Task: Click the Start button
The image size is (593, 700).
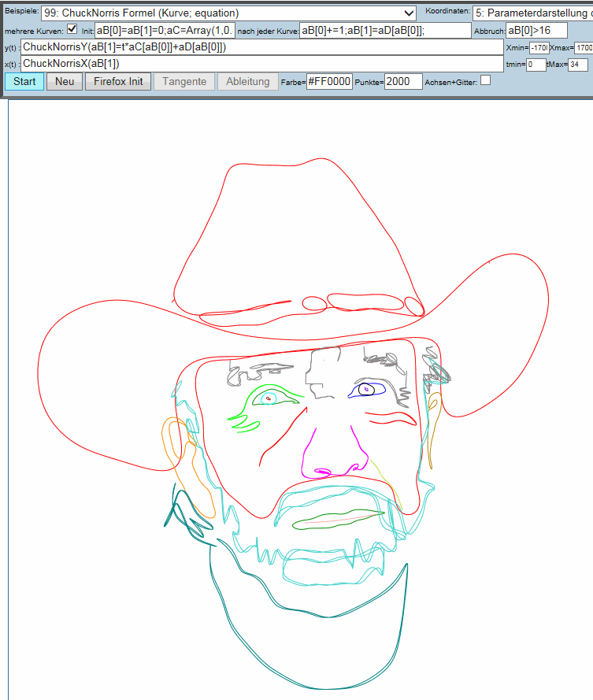Action: click(x=24, y=82)
